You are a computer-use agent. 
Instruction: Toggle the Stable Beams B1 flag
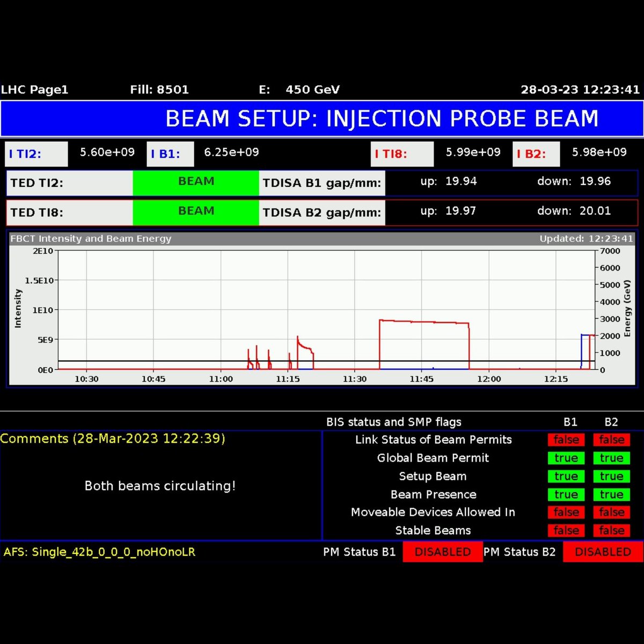coord(566,530)
